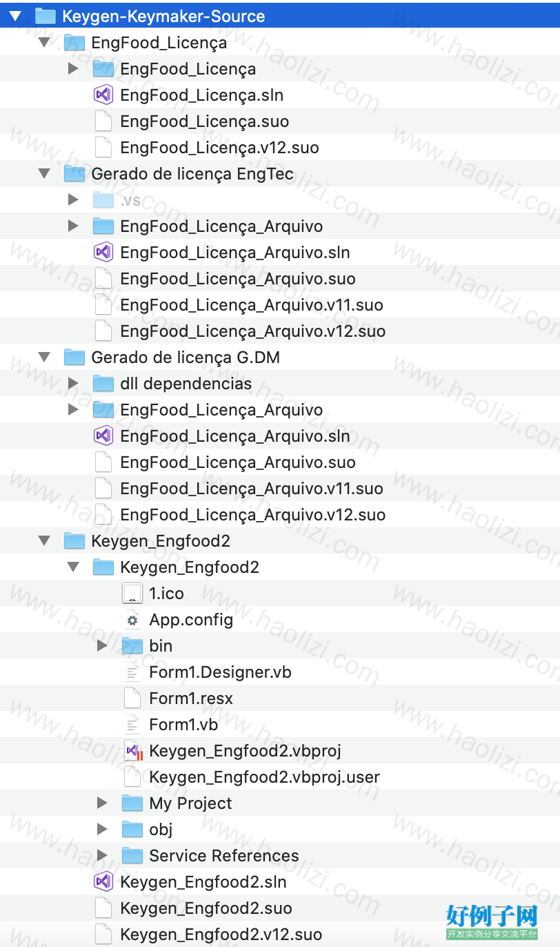
Task: Click the blank file icon of Form1.resx
Action: (x=132, y=698)
